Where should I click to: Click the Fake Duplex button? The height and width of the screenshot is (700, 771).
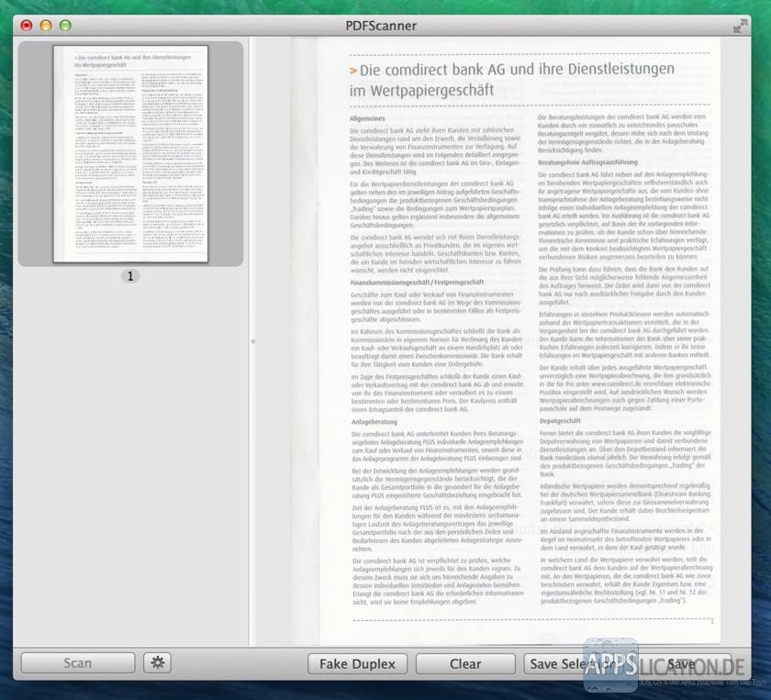pos(357,663)
